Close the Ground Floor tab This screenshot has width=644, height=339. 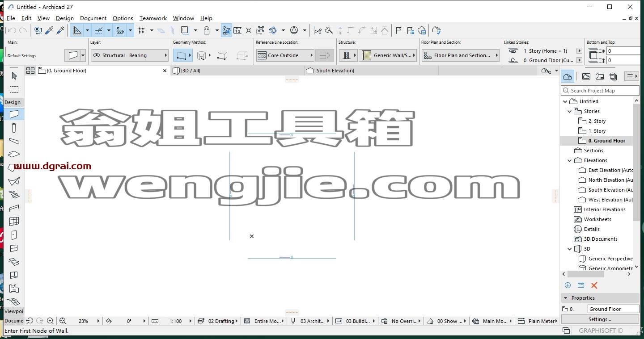(x=165, y=71)
